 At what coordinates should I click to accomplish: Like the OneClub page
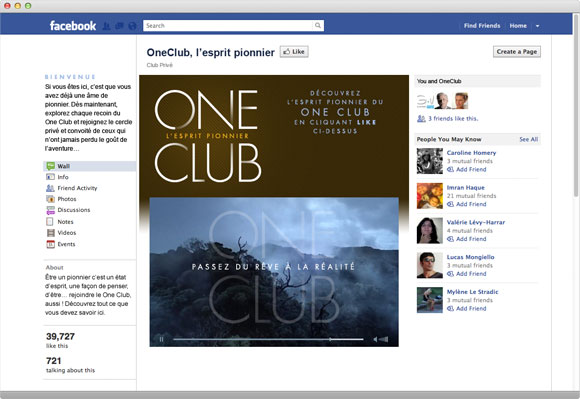pos(294,52)
